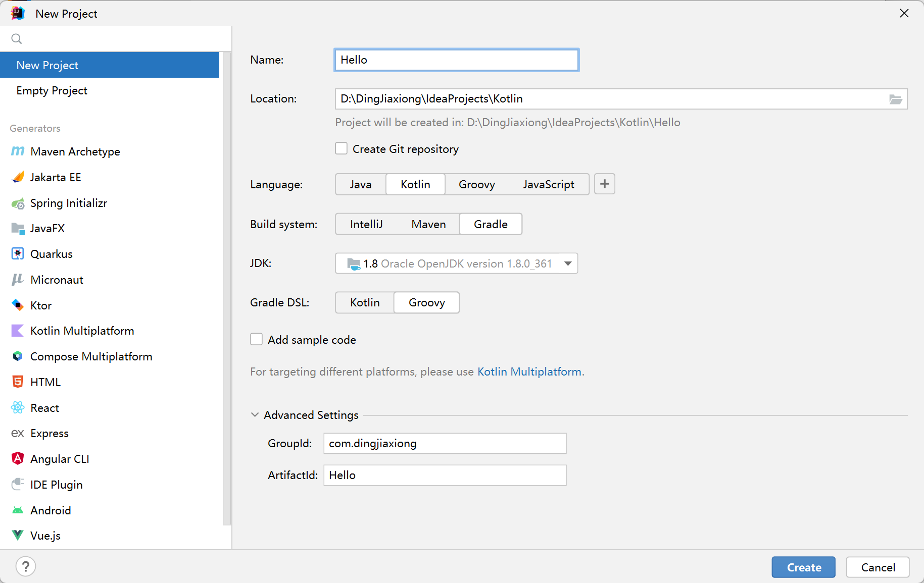Select Empty Project in the sidebar
Viewport: 924px width, 583px height.
click(x=110, y=90)
